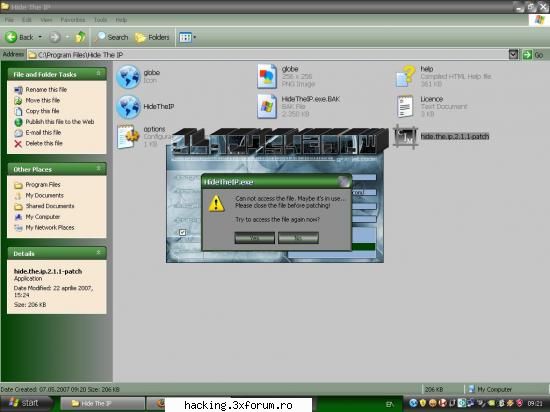Collapse the Other Places panel
Image resolution: width=550 pixels, height=412 pixels.
coord(99,169)
